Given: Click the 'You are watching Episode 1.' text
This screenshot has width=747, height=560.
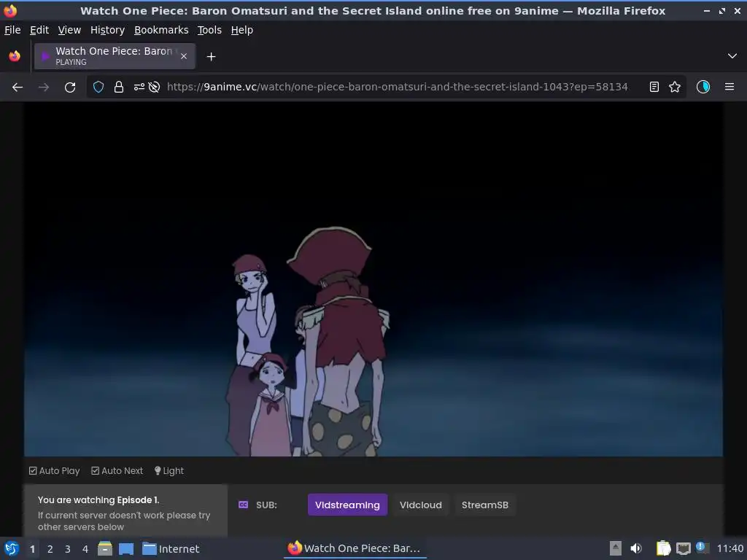Looking at the screenshot, I should point(98,500).
